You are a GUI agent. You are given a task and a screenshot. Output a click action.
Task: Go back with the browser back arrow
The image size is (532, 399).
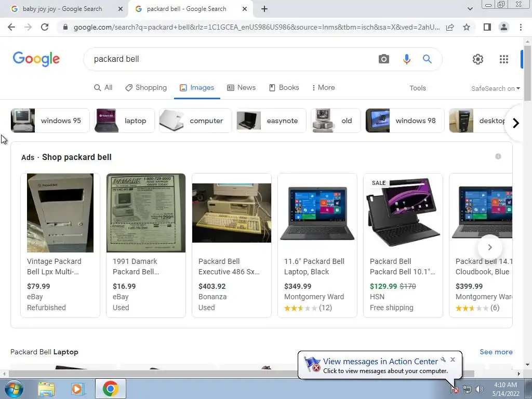point(11,27)
